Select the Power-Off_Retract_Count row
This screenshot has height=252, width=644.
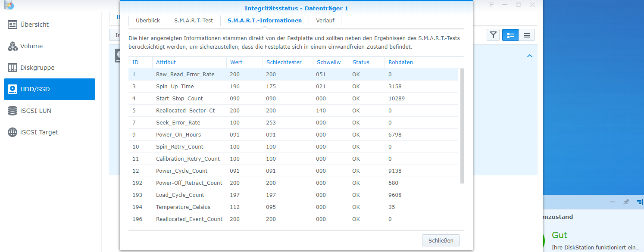(293, 183)
